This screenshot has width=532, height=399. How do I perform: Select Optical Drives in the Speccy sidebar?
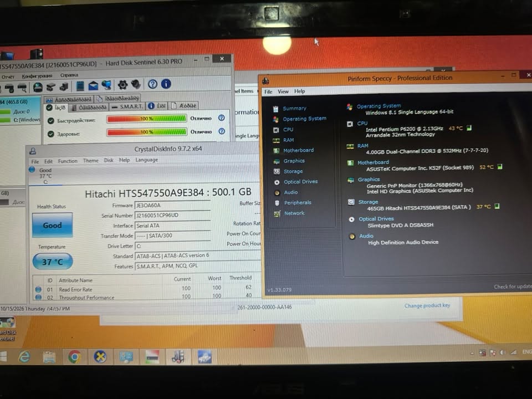point(300,182)
